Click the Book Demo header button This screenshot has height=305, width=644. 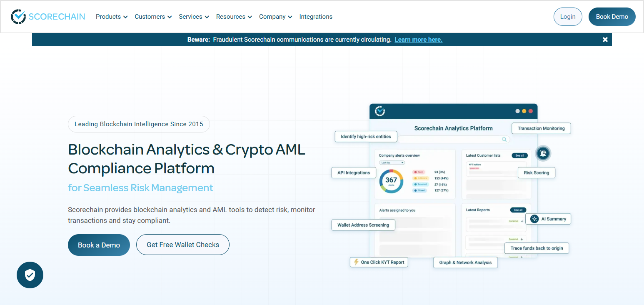pos(612,17)
